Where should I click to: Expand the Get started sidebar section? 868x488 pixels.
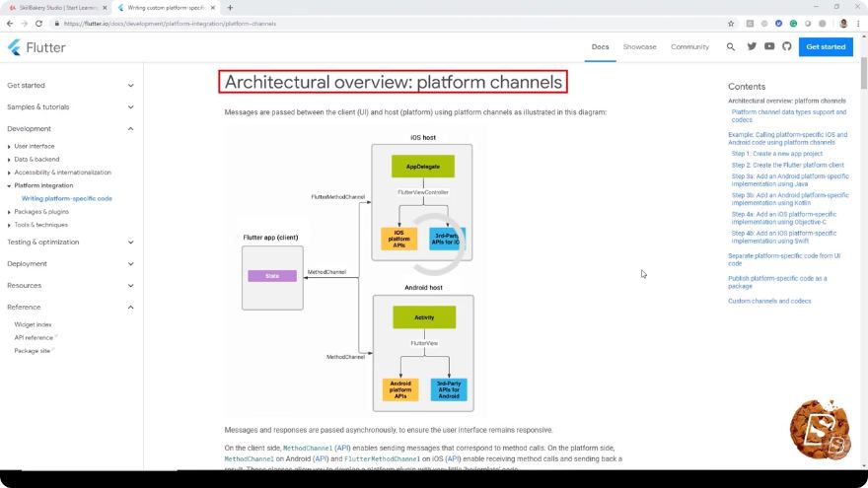pyautogui.click(x=70, y=86)
